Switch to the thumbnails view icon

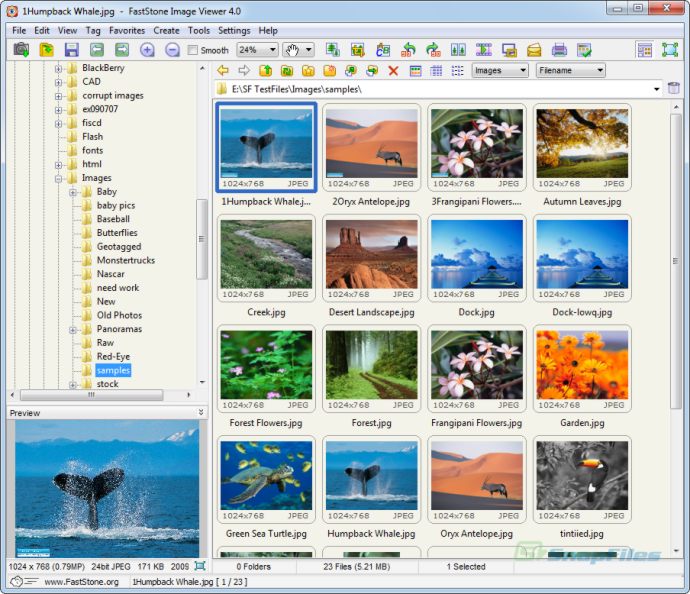pyautogui.click(x=415, y=70)
